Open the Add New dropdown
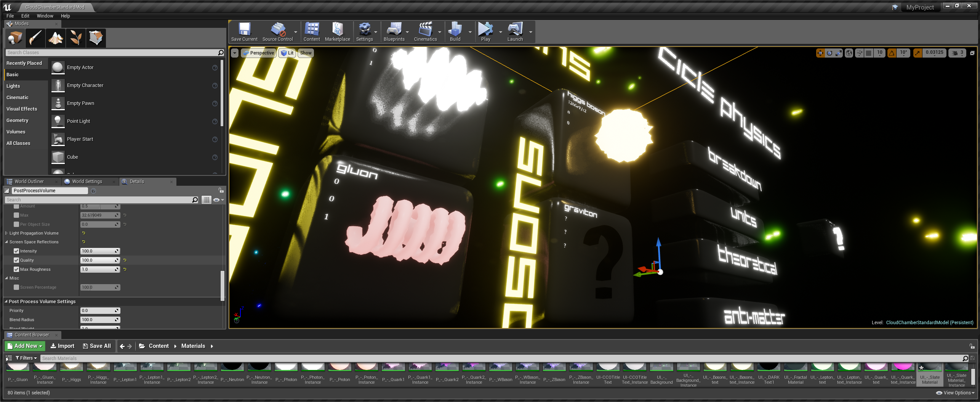Screen dimensions: 980x402 tap(25, 346)
